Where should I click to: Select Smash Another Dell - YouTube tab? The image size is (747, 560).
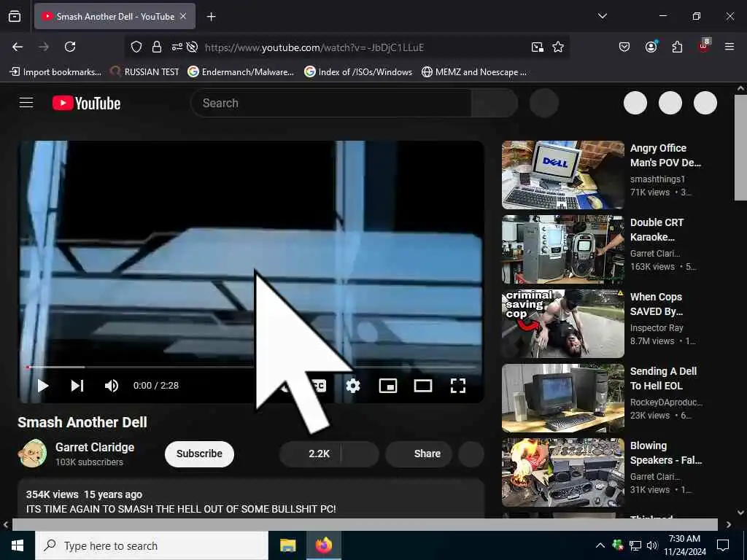(x=115, y=16)
